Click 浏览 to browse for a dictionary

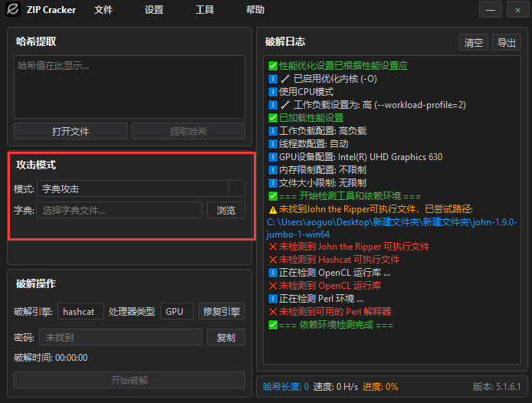[x=225, y=210]
